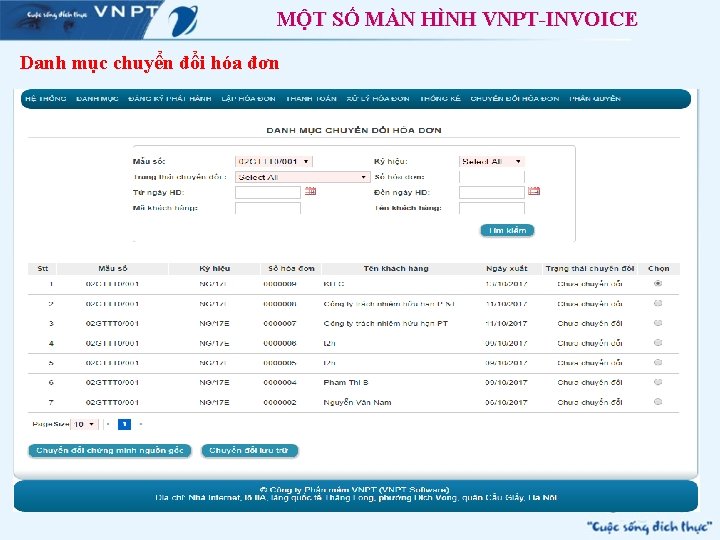Open the THỐNG KÊ menu

point(440,99)
